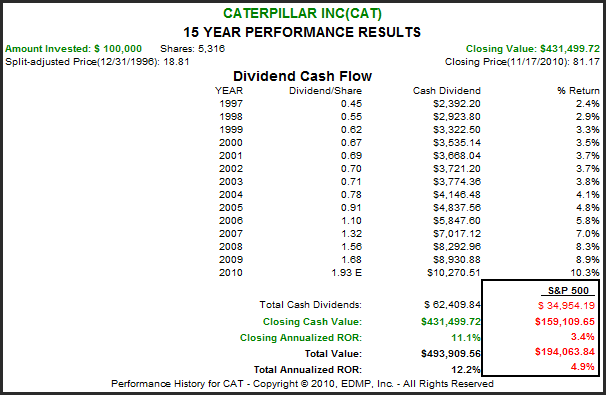This screenshot has height=395, width=606.
Task: Click the Closing Annualized ROR label
Action: click(x=301, y=338)
